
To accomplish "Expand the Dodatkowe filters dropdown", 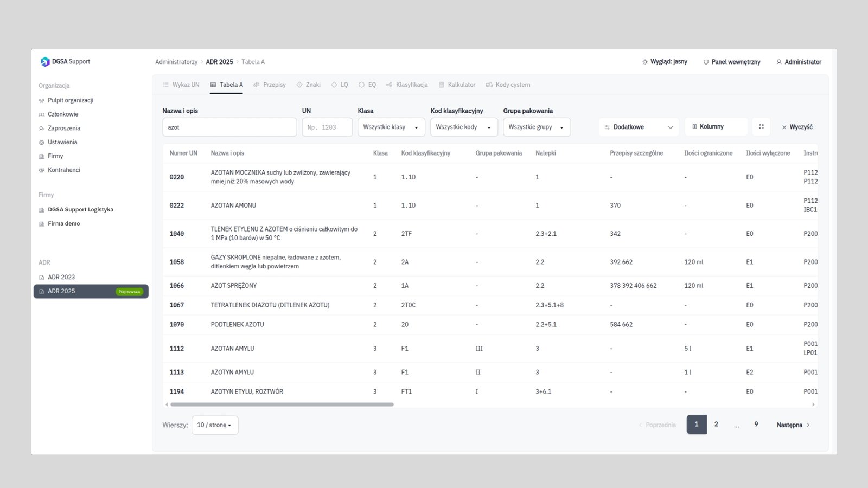I will pos(639,127).
